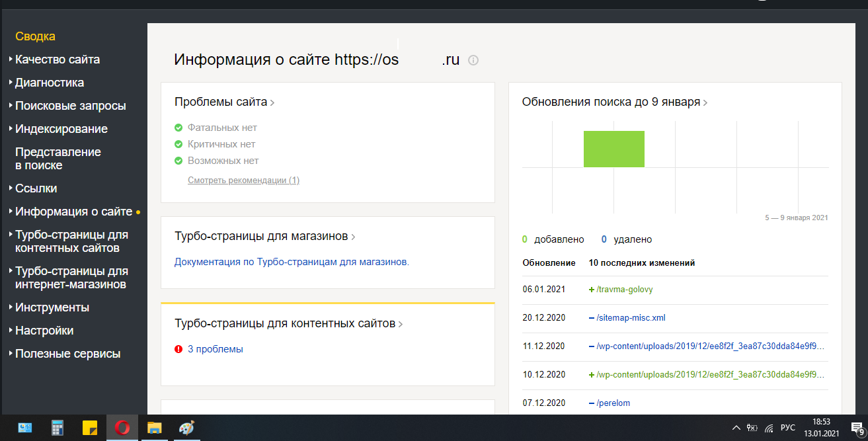
Task: Expand the Поисковые запросы menu section
Action: 70,106
